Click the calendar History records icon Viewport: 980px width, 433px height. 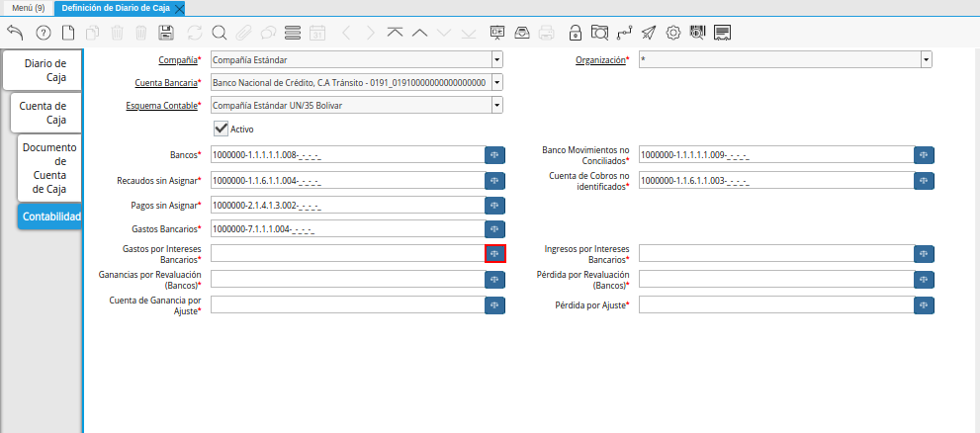tap(317, 33)
